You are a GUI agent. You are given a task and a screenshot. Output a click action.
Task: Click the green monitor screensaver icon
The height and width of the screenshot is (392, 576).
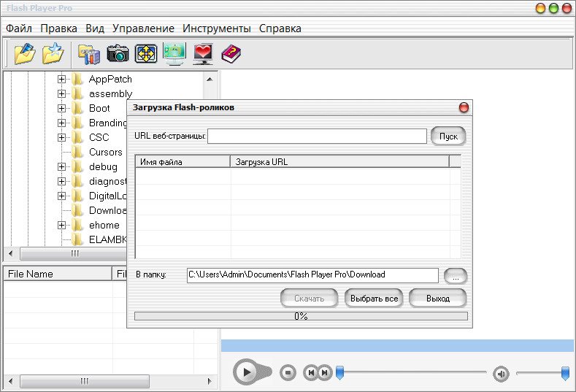(174, 53)
